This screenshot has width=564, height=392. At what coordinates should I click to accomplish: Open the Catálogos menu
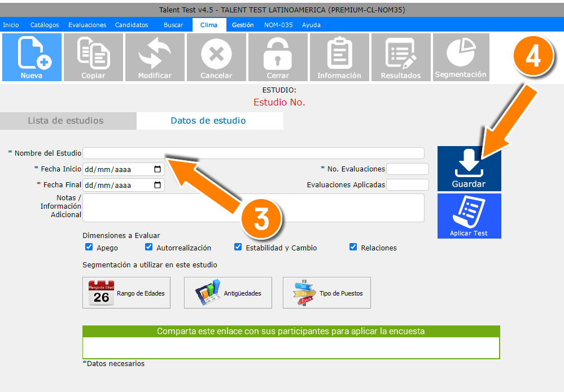pos(45,25)
